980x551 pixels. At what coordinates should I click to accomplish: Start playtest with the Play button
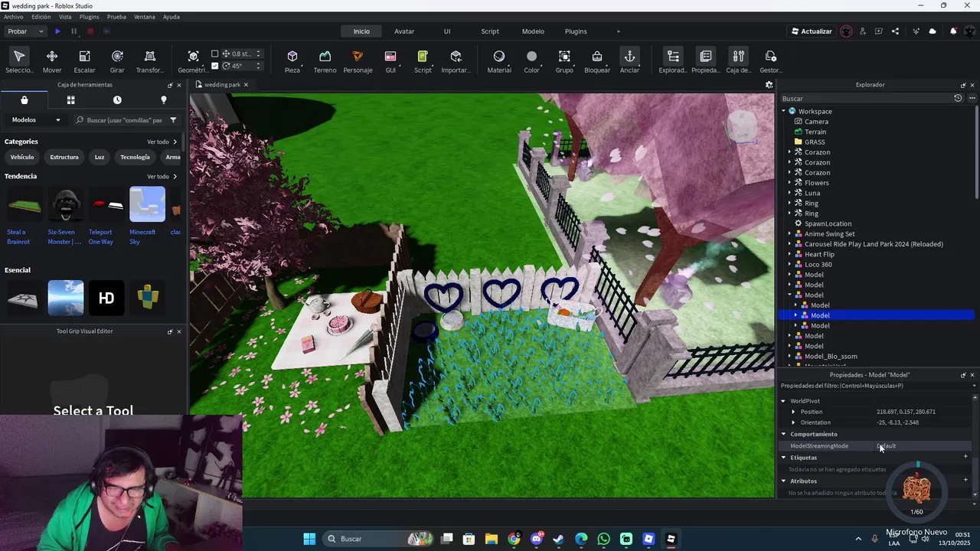[57, 31]
